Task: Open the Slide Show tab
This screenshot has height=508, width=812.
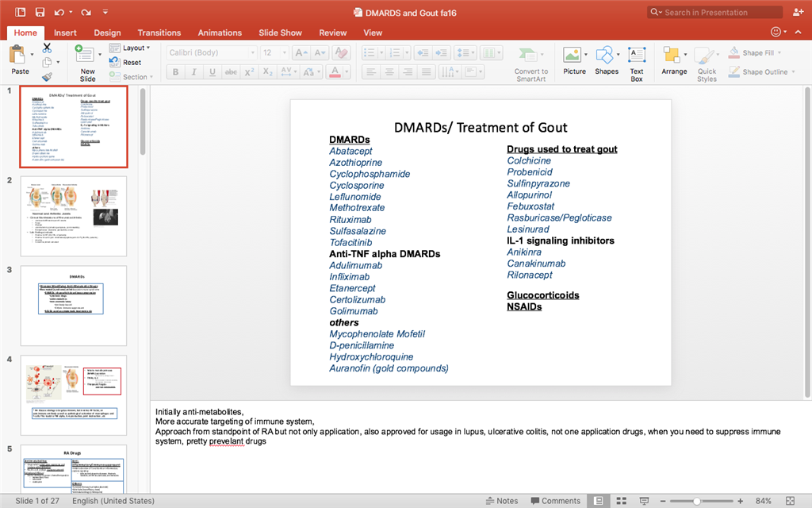Action: (x=280, y=33)
